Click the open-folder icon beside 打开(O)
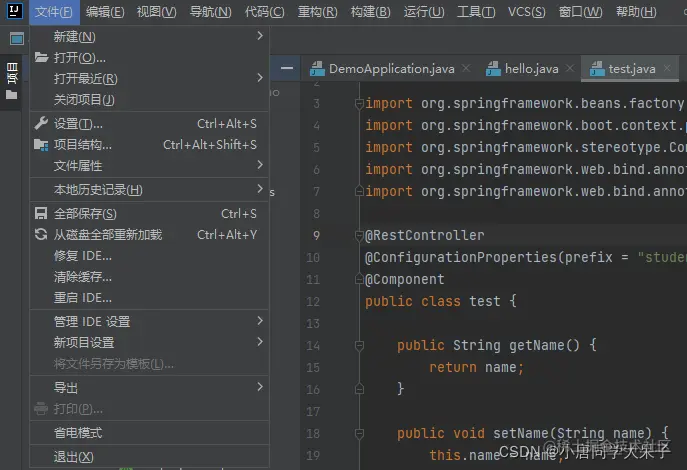The image size is (687, 470). tap(41, 57)
